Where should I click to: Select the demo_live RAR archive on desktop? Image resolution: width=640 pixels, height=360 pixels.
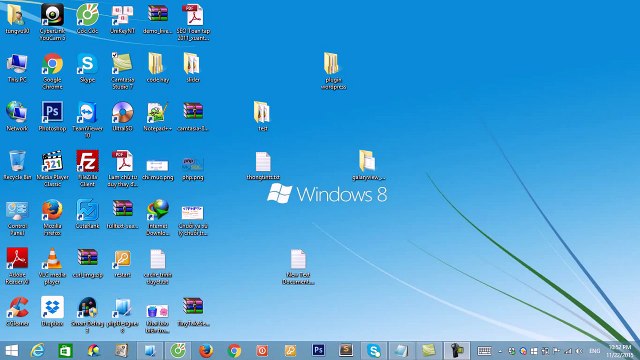coord(158,19)
